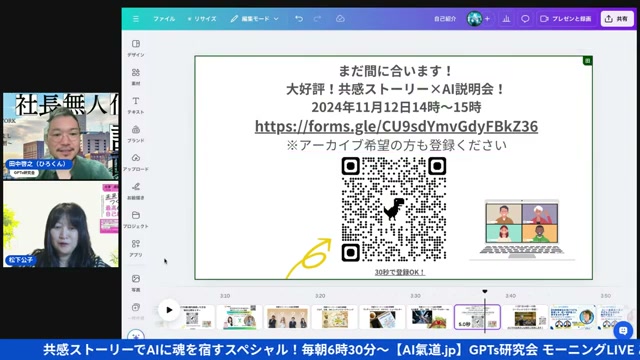Open the リサイズ menu option
The width and height of the screenshot is (640, 360).
point(202,19)
